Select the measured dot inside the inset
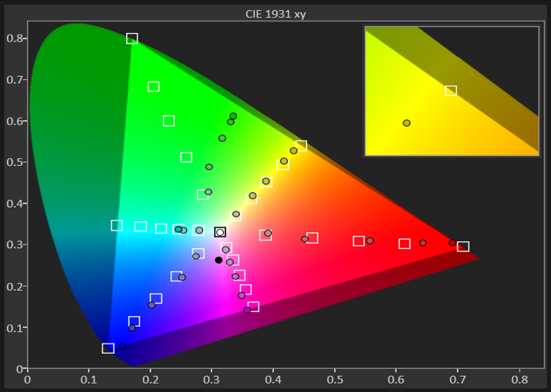551x392 pixels. 406,123
